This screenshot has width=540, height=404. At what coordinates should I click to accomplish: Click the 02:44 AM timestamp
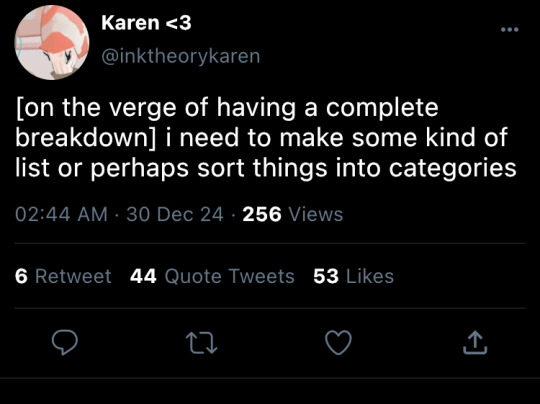click(x=62, y=214)
